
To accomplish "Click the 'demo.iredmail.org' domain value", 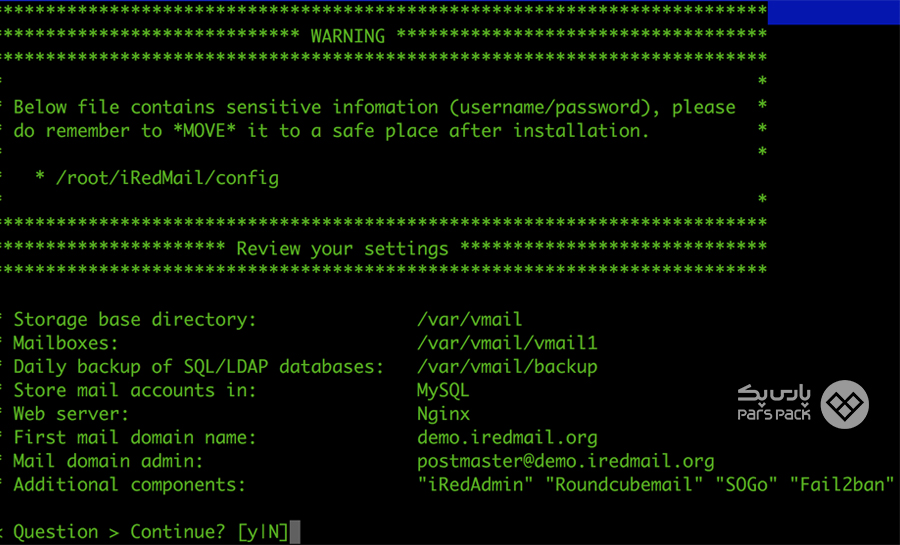I will coord(507,438).
